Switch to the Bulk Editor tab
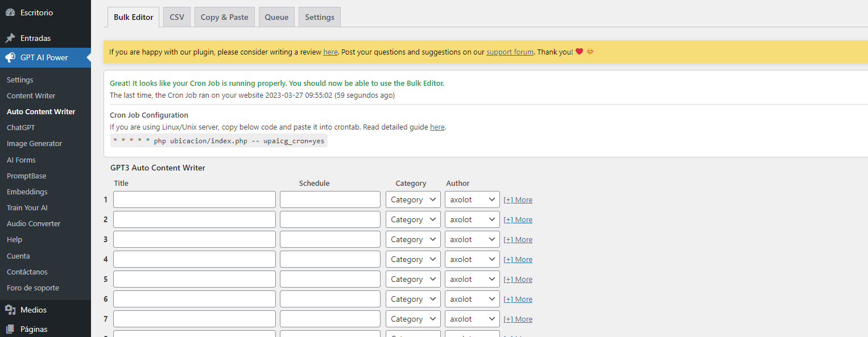This screenshot has width=868, height=337. [134, 17]
